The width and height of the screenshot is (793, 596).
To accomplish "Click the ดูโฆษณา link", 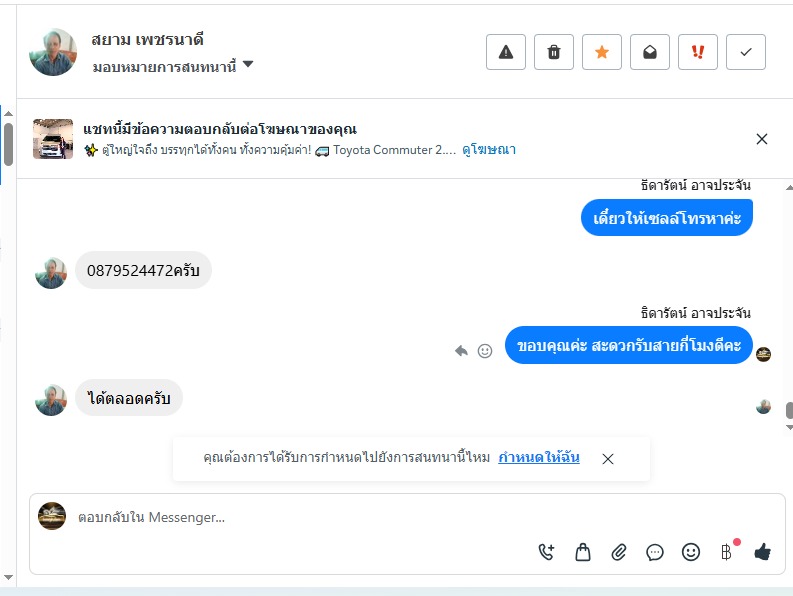I will point(489,150).
